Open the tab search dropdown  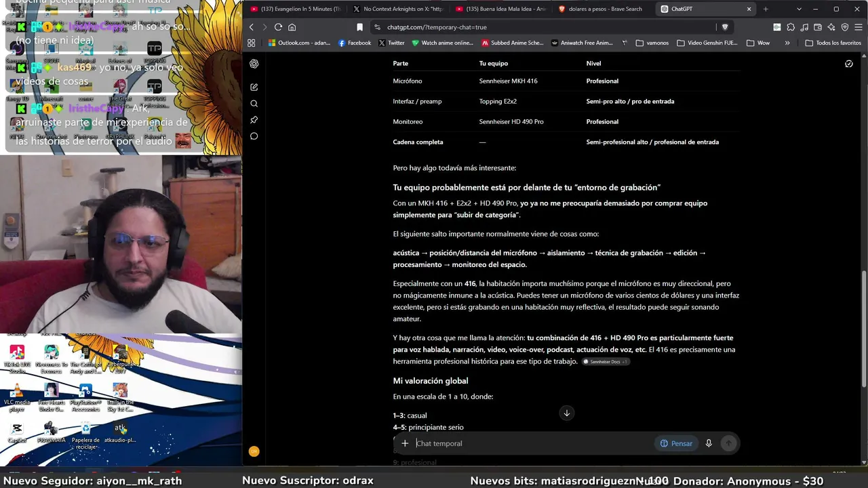pyautogui.click(x=799, y=9)
